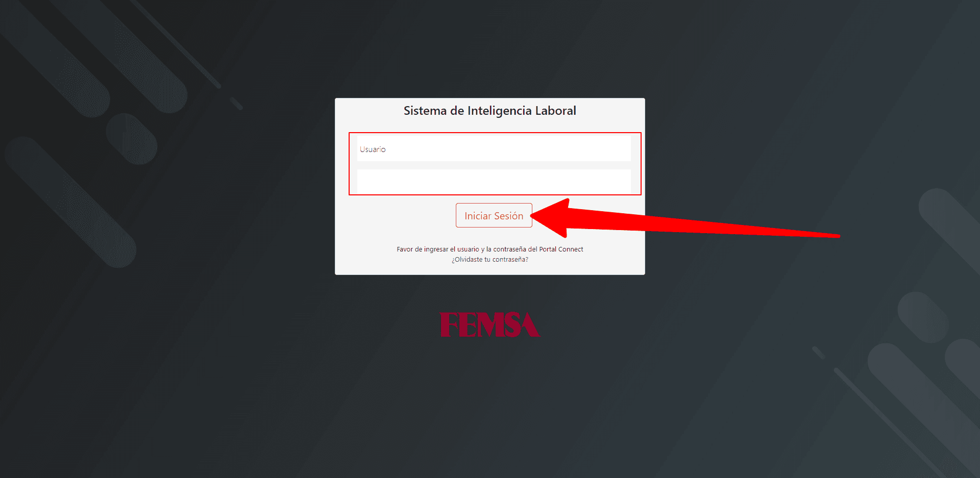The image size is (980, 478).
Task: Start password recovery via forgotten password link
Action: point(490,260)
